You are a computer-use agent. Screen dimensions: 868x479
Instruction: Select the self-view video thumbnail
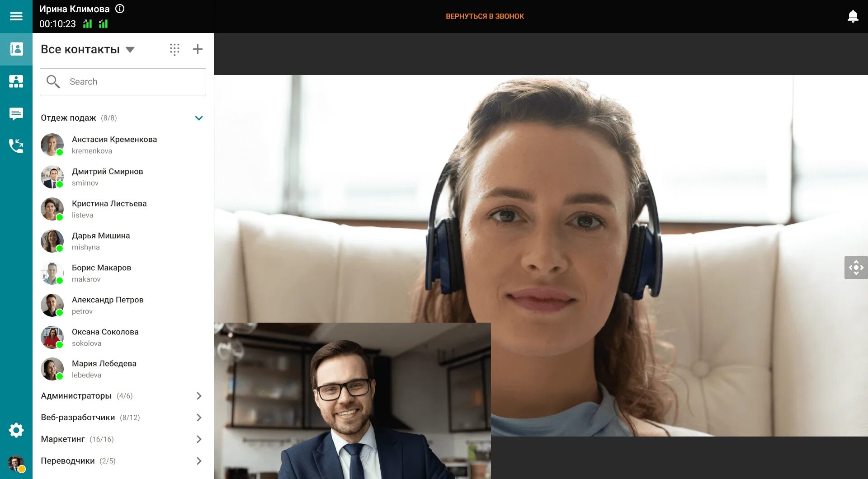(x=352, y=401)
